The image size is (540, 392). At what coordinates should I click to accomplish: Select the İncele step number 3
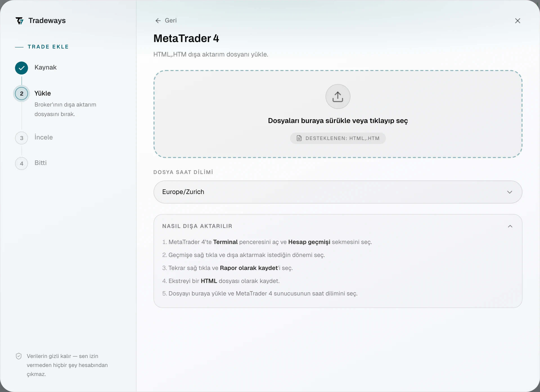pos(22,138)
